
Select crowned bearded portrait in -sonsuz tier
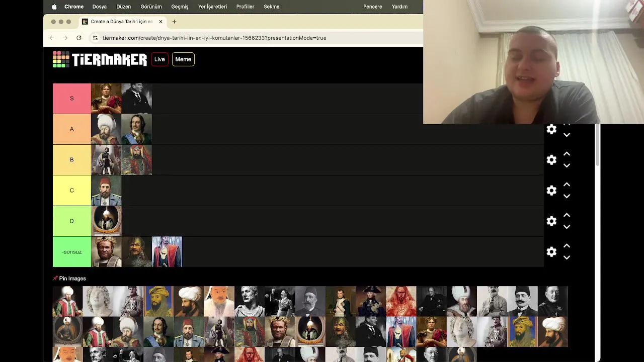(x=106, y=252)
